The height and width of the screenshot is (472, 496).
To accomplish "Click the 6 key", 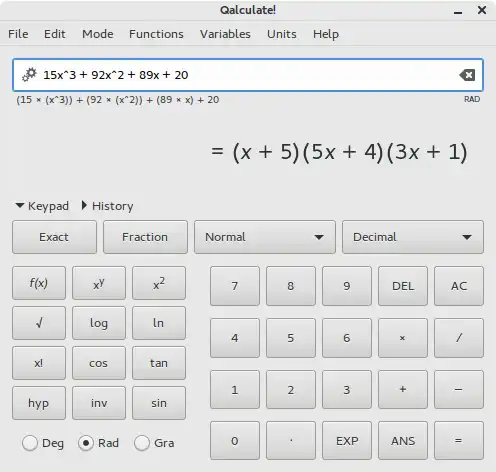I will pos(347,338).
